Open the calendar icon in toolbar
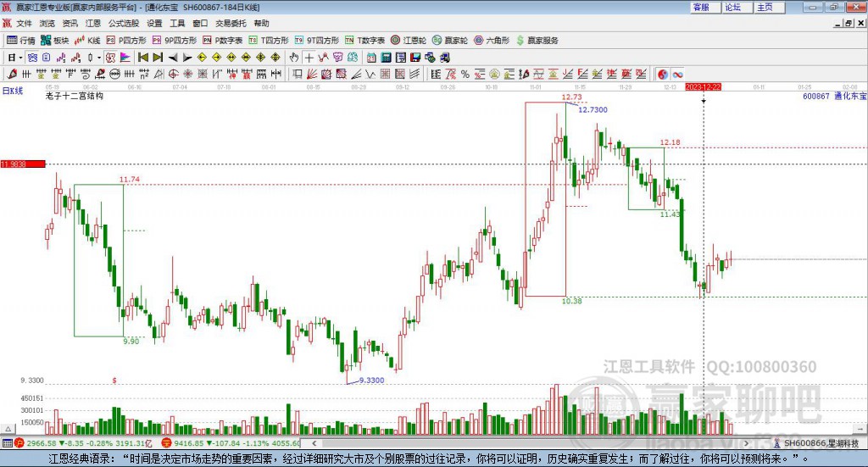The image size is (868, 467). click(x=371, y=58)
